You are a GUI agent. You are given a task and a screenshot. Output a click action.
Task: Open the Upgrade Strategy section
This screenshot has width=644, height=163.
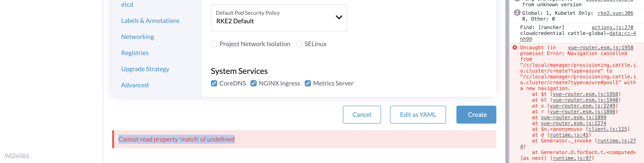(x=145, y=69)
